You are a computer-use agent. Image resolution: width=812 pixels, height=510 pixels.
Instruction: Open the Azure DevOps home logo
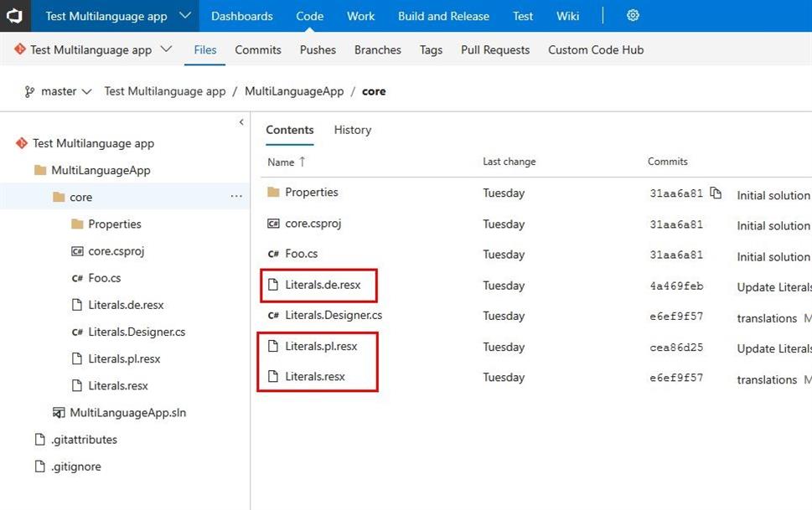pos(13,15)
